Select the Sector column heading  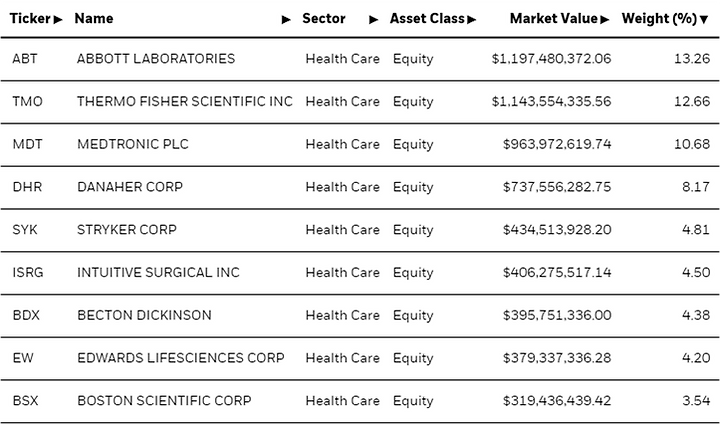tap(324, 19)
